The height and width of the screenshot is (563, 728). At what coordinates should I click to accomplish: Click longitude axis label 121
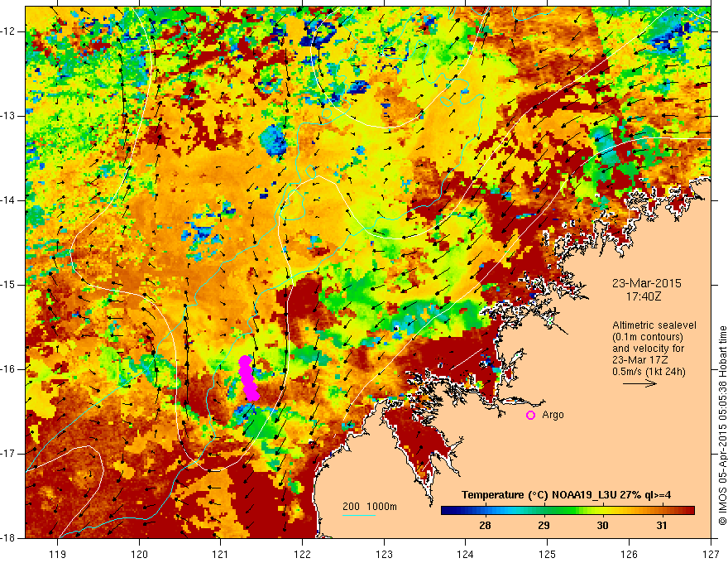point(221,554)
